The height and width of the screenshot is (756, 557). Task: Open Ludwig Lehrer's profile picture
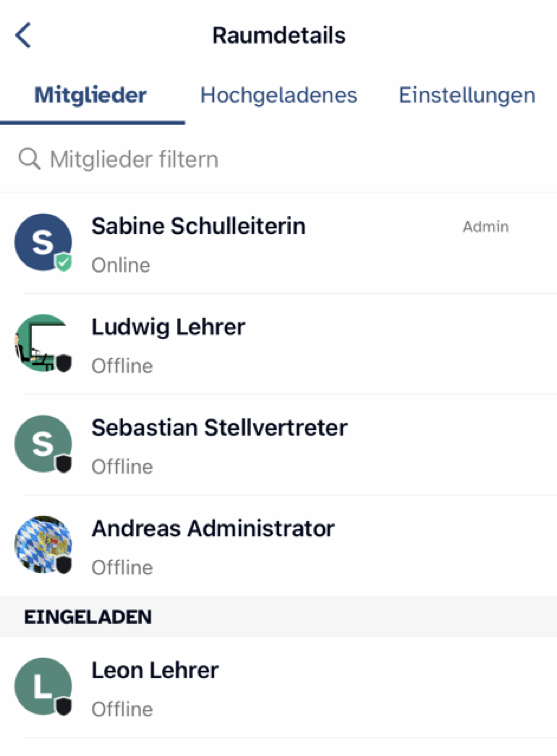pyautogui.click(x=43, y=343)
